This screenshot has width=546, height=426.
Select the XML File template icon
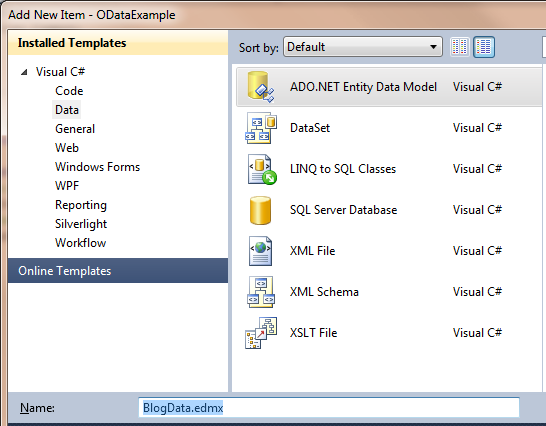tap(260, 251)
